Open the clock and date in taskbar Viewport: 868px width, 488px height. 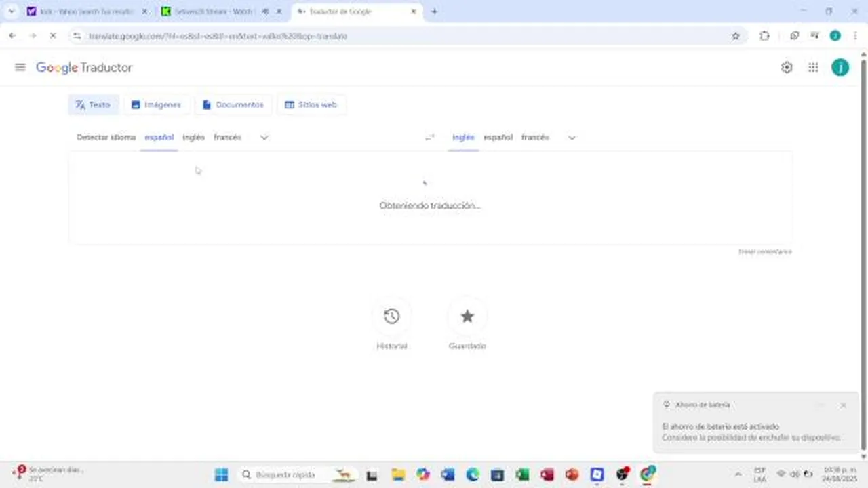coord(840,474)
